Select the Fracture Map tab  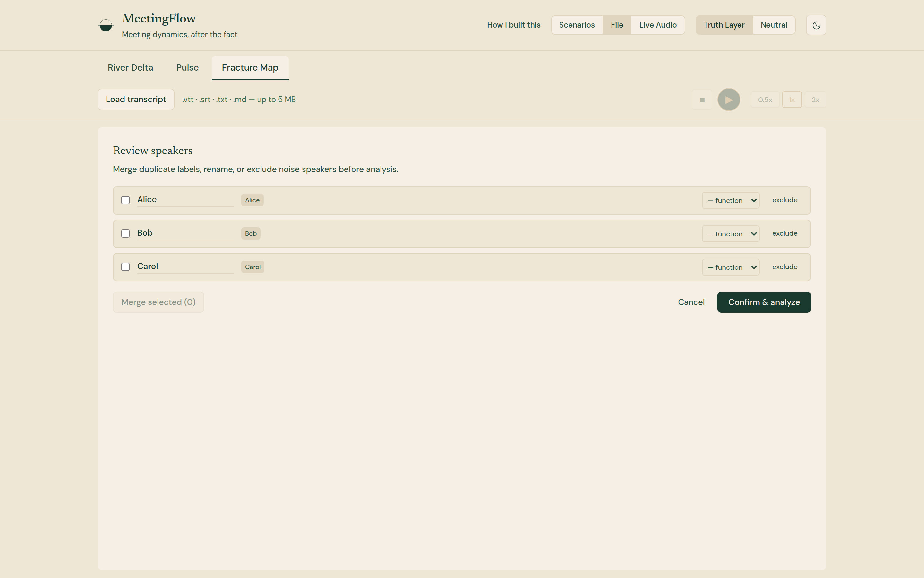point(250,68)
